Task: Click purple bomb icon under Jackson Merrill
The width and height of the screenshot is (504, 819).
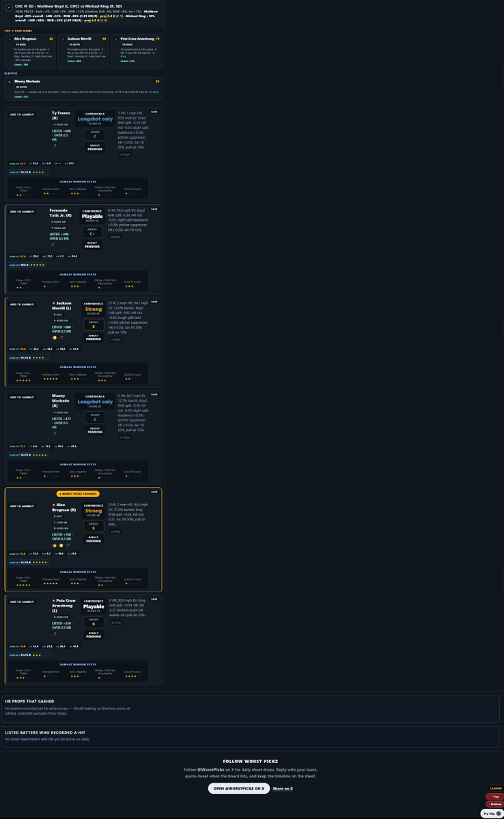Action: pos(61,338)
